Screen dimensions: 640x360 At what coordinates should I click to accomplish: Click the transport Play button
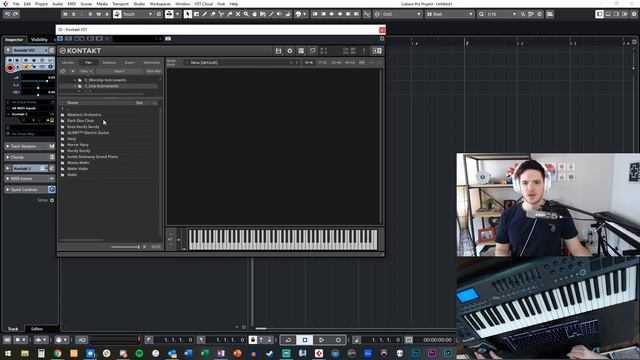[322, 340]
